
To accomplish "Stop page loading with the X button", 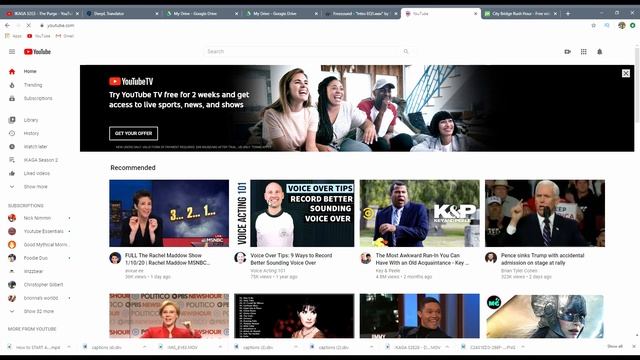I will [28, 25].
